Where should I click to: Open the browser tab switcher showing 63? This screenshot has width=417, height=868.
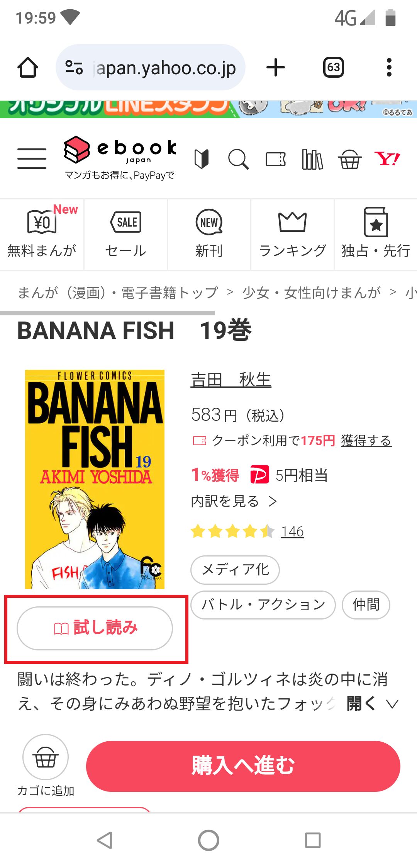[x=333, y=68]
